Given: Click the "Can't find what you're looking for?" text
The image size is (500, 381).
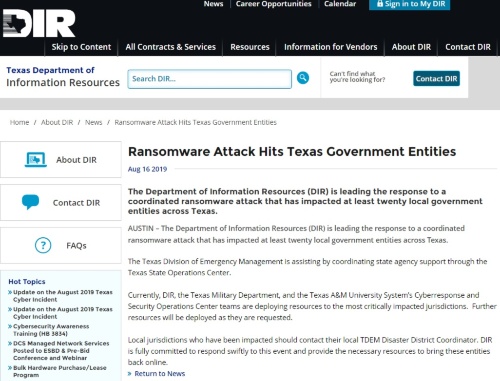Looking at the screenshot, I should pos(357,77).
